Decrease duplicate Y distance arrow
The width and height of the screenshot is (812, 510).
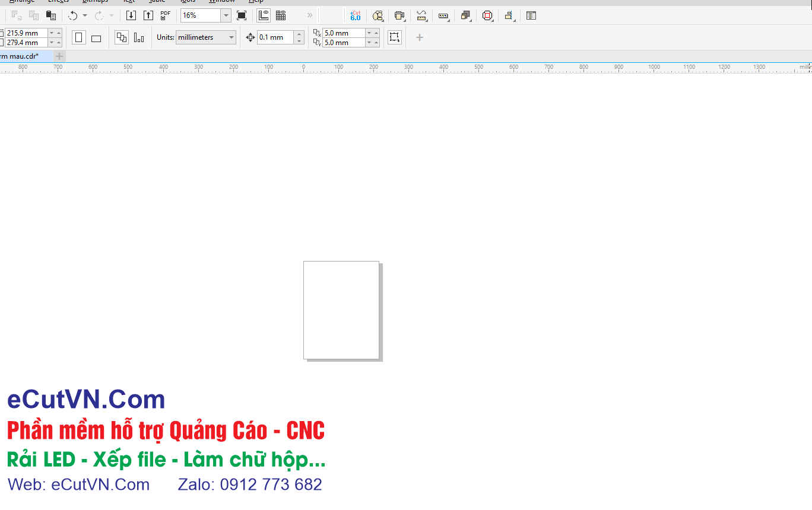[369, 43]
